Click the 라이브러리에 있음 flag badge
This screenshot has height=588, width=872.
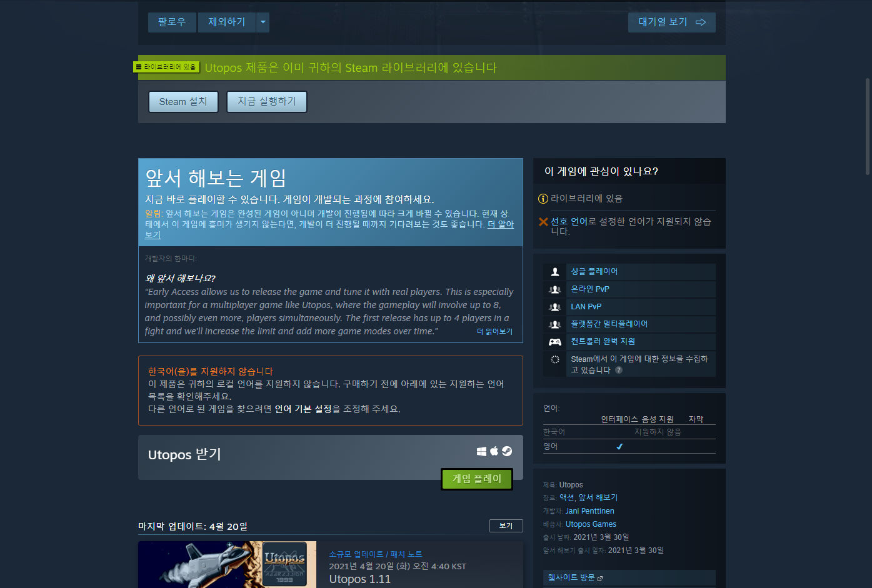click(166, 67)
